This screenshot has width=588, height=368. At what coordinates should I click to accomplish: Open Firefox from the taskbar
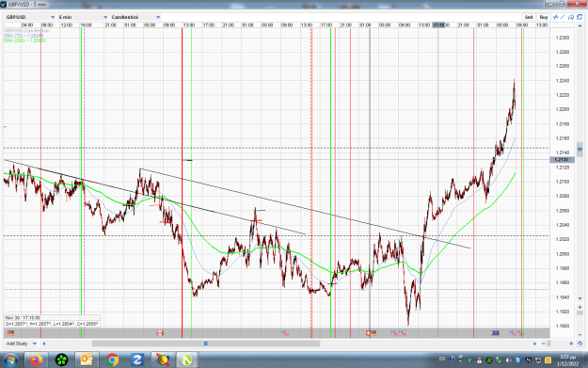click(x=37, y=360)
